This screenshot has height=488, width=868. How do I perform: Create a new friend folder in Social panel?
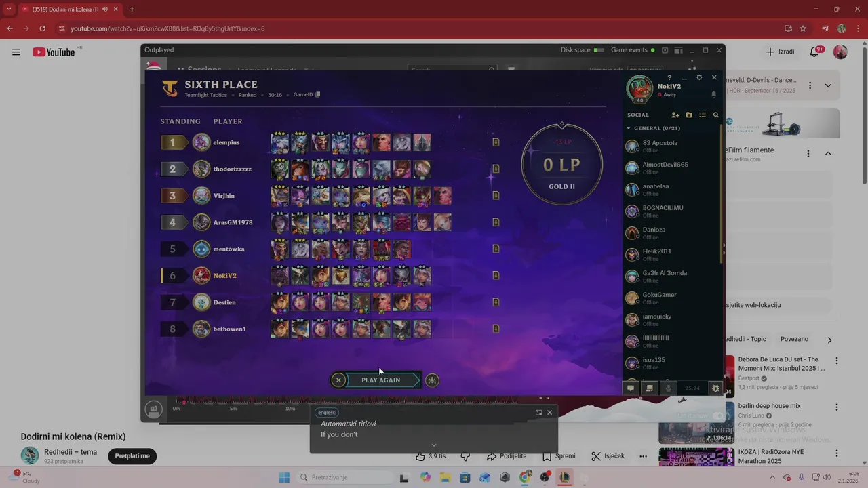point(689,115)
